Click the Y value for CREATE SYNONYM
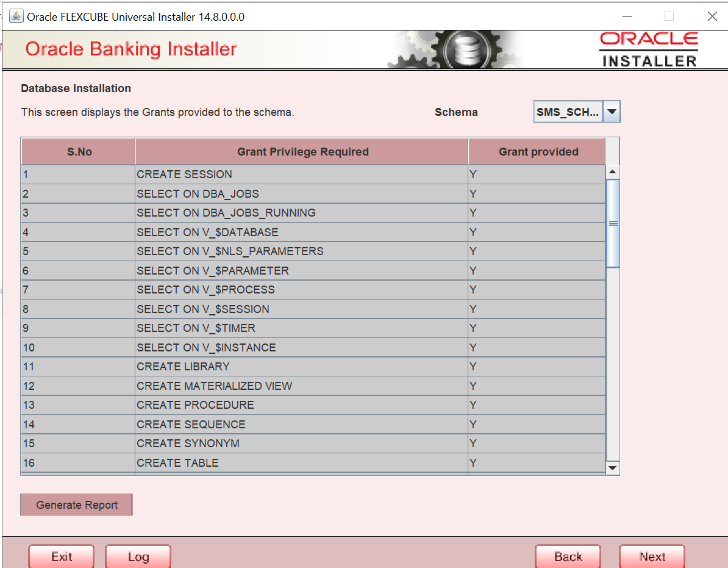The width and height of the screenshot is (728, 568). [x=537, y=444]
